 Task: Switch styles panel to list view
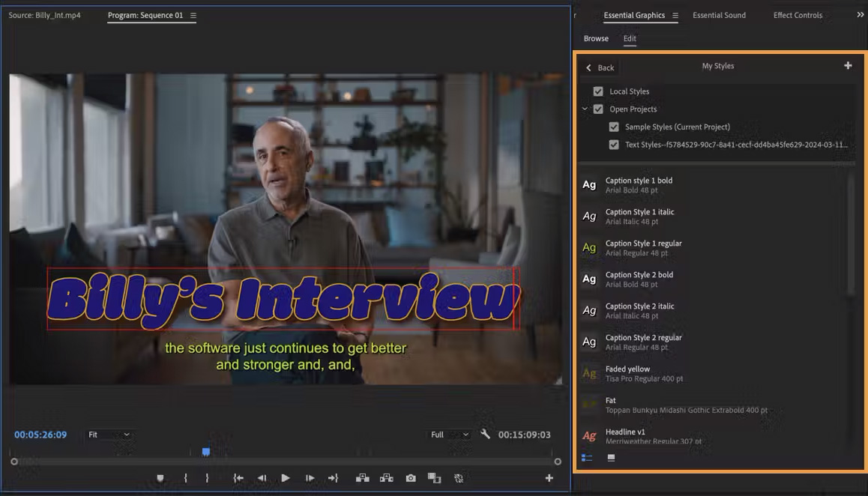587,458
